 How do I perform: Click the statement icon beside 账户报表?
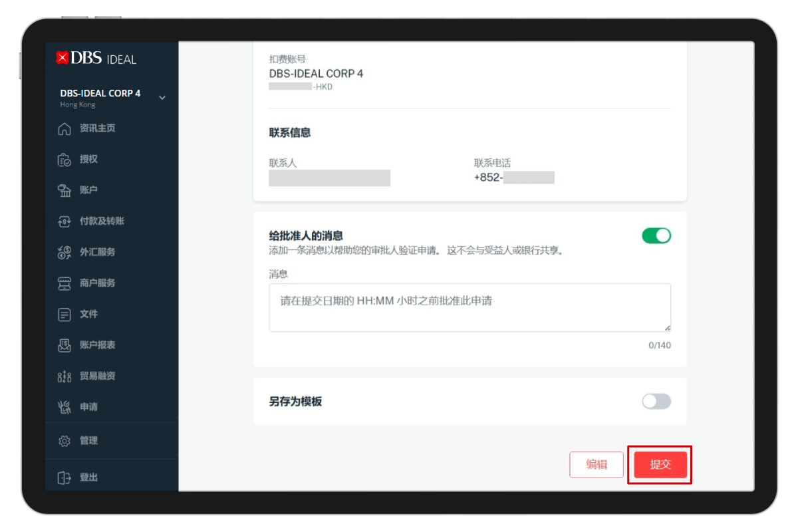(x=65, y=345)
